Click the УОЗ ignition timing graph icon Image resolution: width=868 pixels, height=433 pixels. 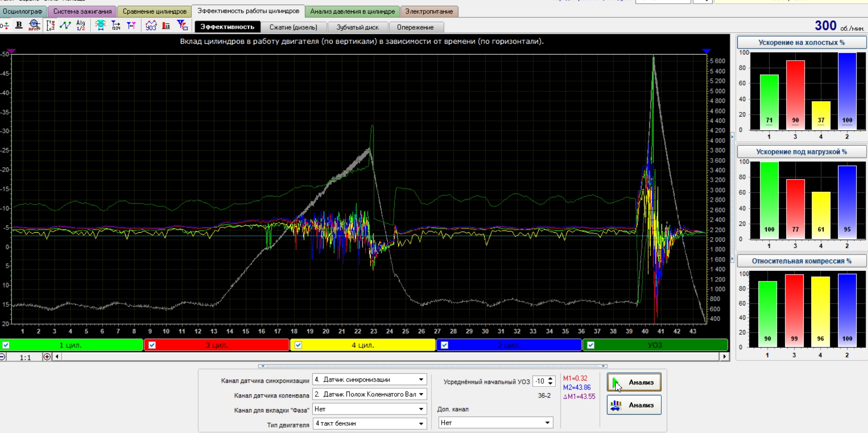(x=151, y=26)
